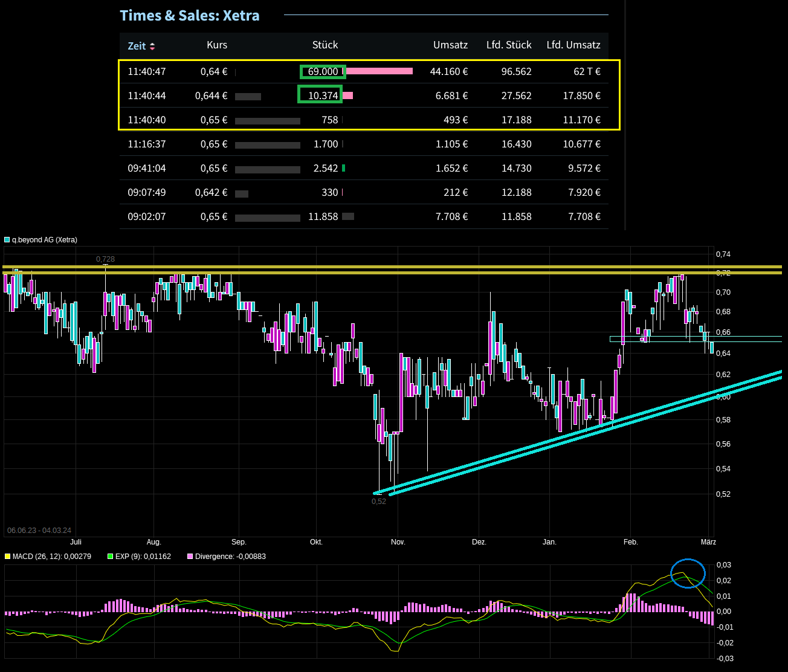This screenshot has width=788, height=672.
Task: Click the 0,52 low price label
Action: pos(378,502)
